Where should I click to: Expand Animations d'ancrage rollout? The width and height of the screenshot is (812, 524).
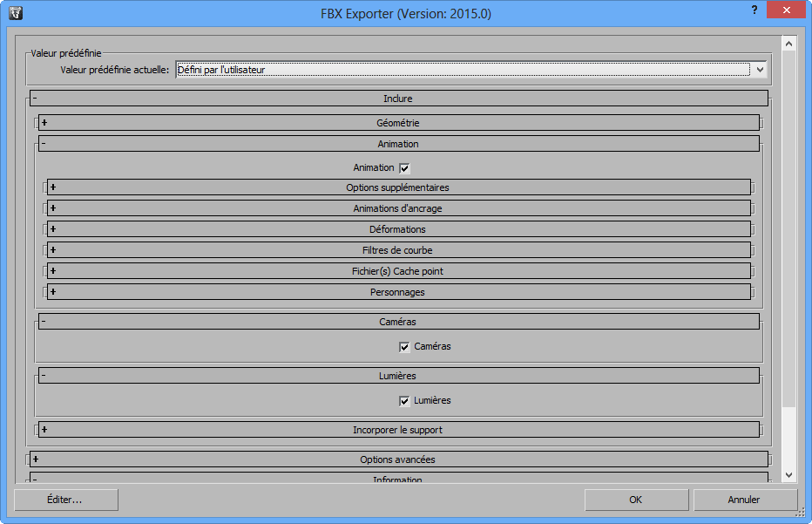[x=399, y=208]
